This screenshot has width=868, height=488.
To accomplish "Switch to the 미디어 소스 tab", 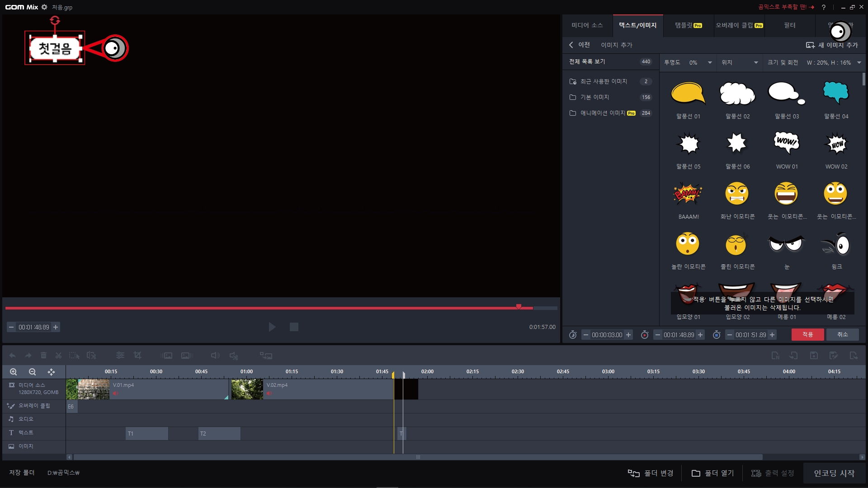I will click(x=587, y=25).
